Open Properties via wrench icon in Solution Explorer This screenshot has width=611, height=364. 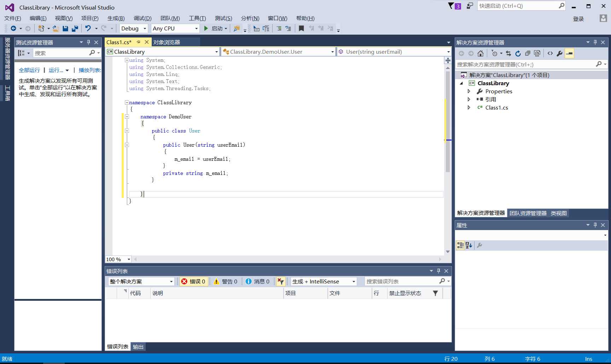(560, 53)
